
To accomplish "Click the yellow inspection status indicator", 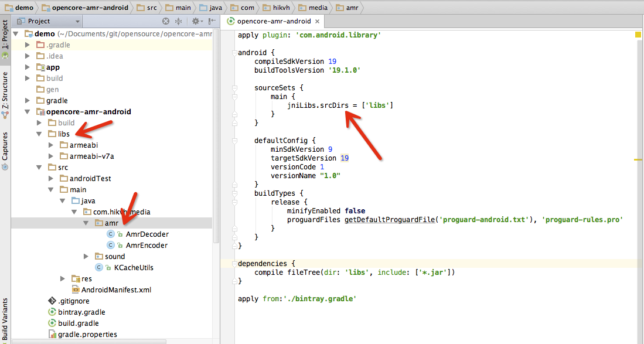I will [638, 35].
